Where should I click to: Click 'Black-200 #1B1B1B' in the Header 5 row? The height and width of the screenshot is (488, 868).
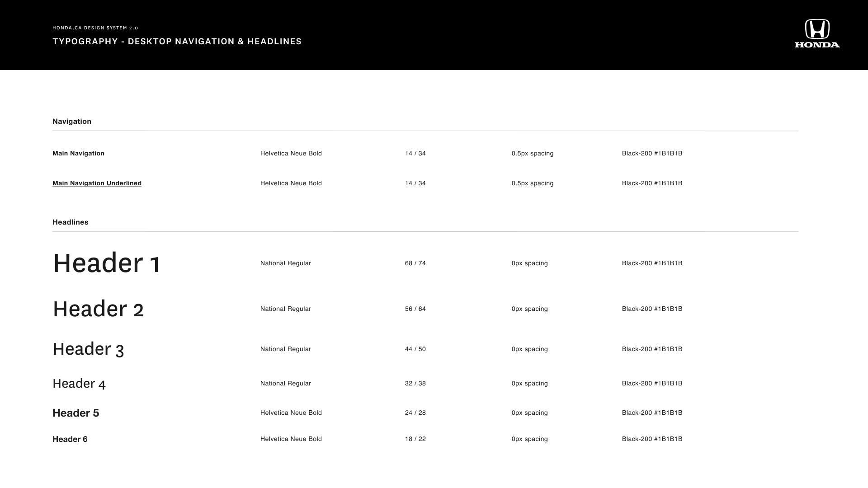coord(652,413)
